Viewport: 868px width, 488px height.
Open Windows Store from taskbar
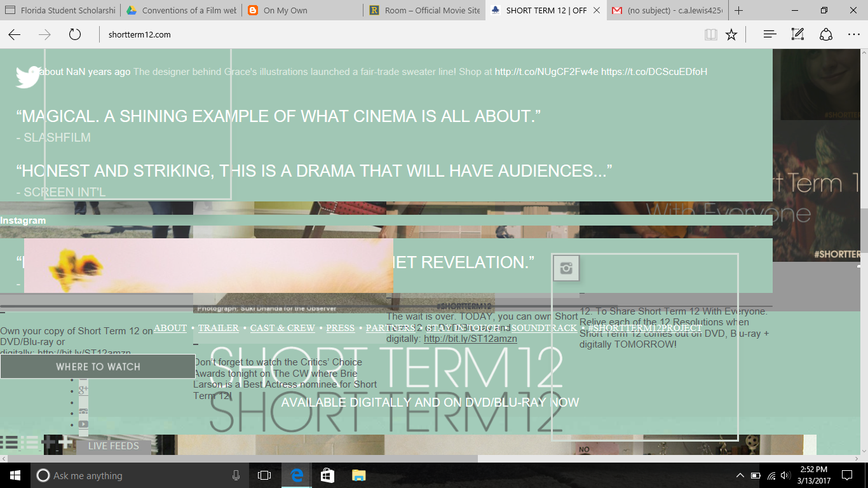click(x=327, y=475)
